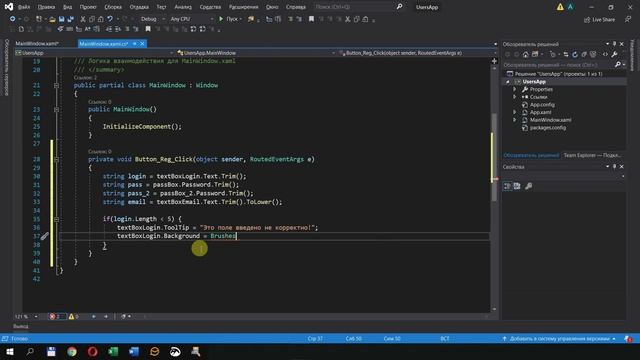Image resolution: width=640 pixels, height=360 pixels.
Task: Click the View code icon in Solution Explorer
Action: pyautogui.click(x=605, y=54)
